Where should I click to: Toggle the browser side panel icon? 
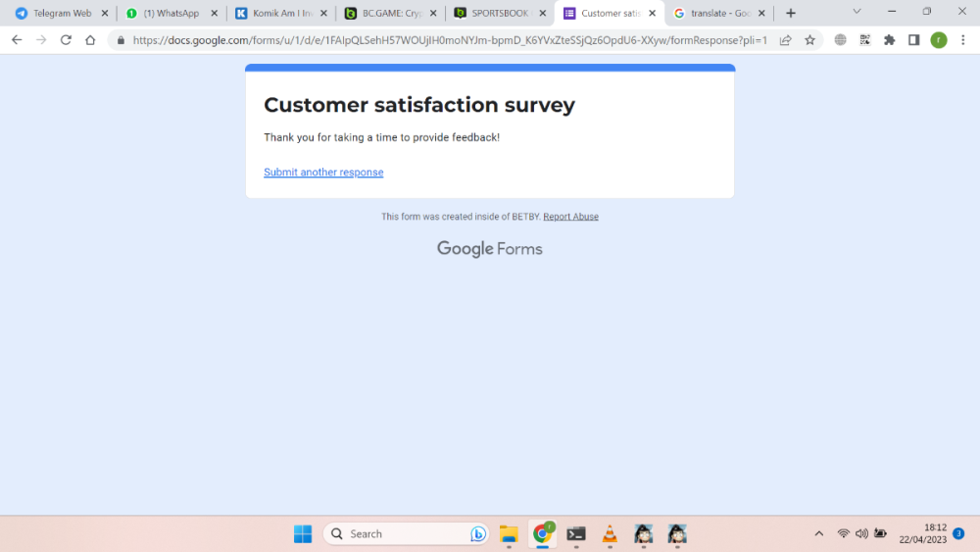tap(913, 40)
